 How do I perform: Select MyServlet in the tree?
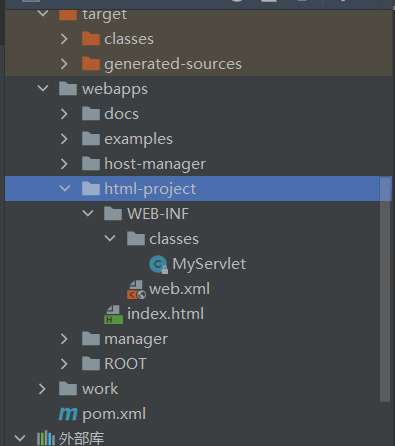tap(209, 264)
